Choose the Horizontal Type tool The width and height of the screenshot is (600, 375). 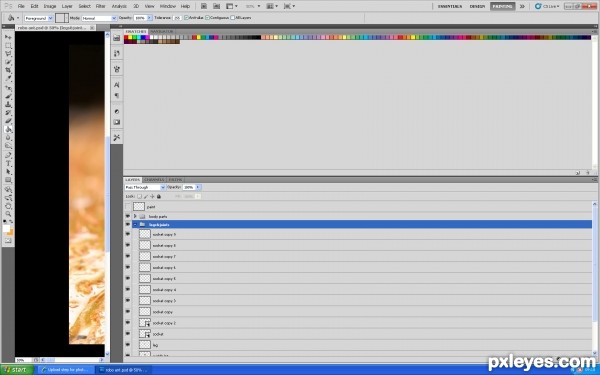(x=8, y=163)
